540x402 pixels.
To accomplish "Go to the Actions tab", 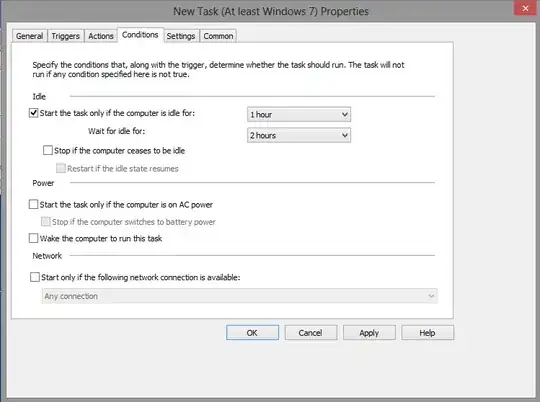I will pyautogui.click(x=101, y=36).
